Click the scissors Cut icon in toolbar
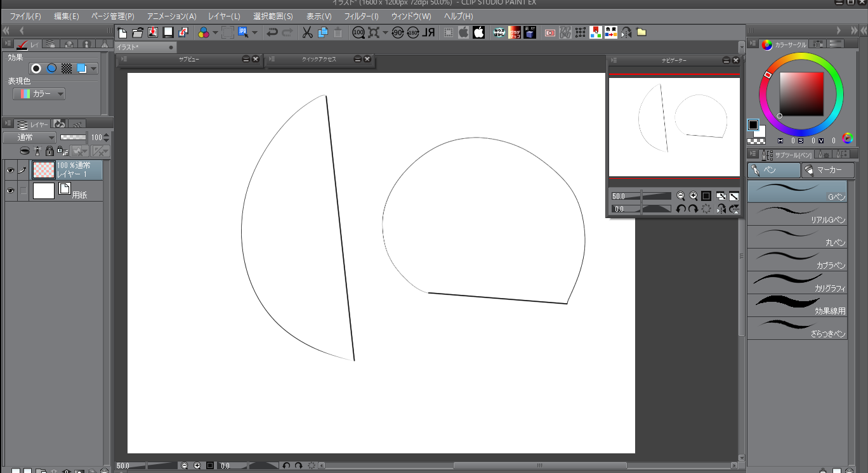 [307, 32]
